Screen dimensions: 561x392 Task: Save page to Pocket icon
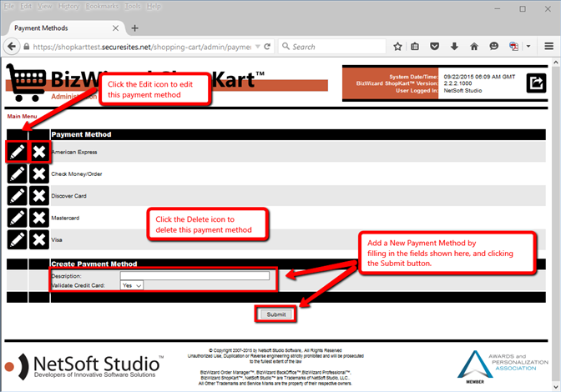pos(434,47)
